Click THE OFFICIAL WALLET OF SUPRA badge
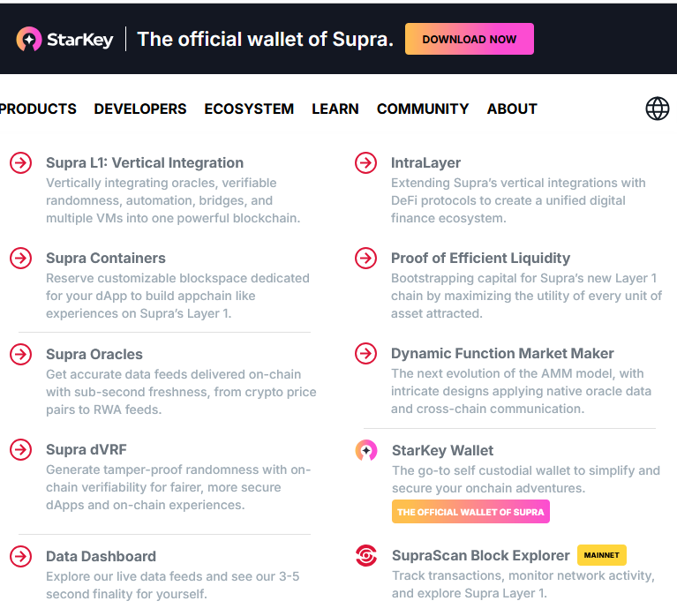The width and height of the screenshot is (677, 616). pos(470,512)
